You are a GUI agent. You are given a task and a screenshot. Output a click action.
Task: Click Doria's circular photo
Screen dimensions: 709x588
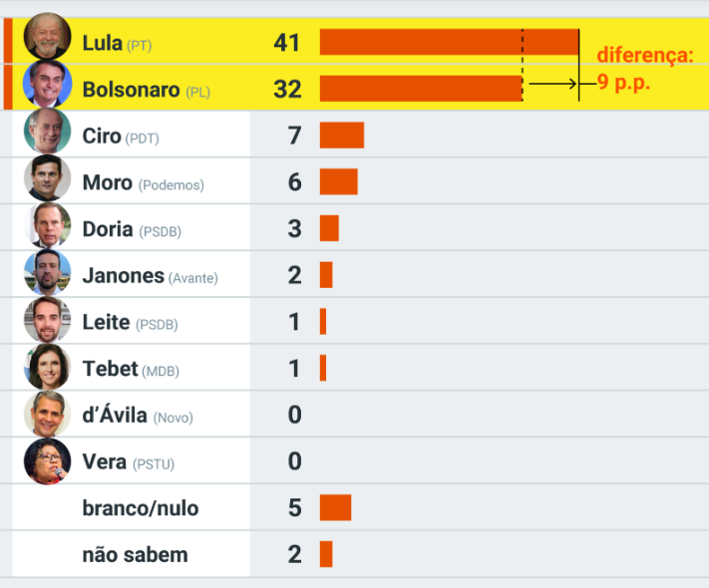point(48,226)
